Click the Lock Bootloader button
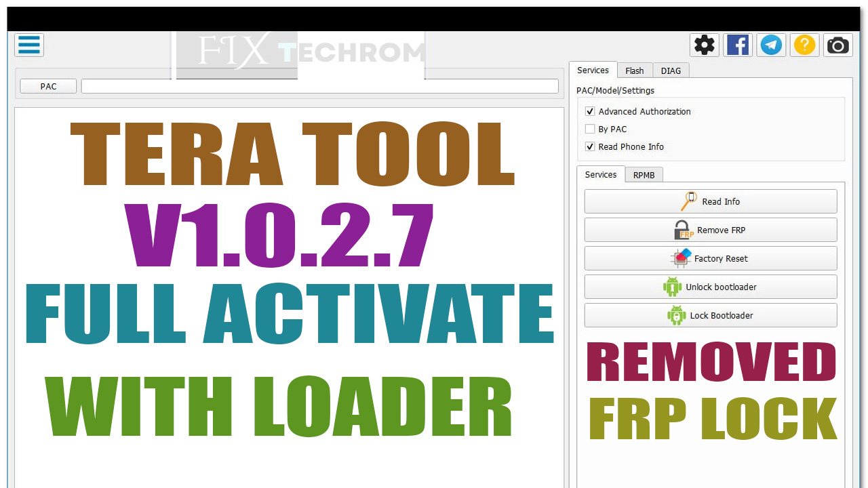The height and width of the screenshot is (488, 868). [x=711, y=315]
